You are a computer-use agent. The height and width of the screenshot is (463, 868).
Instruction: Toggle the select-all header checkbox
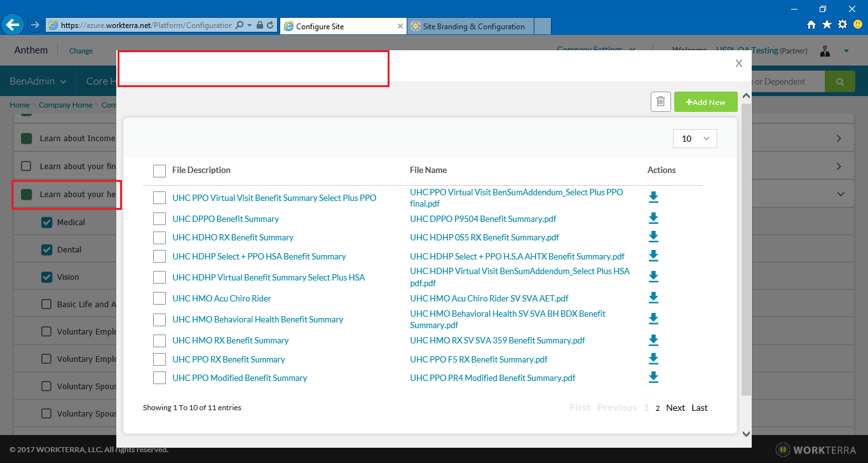159,171
